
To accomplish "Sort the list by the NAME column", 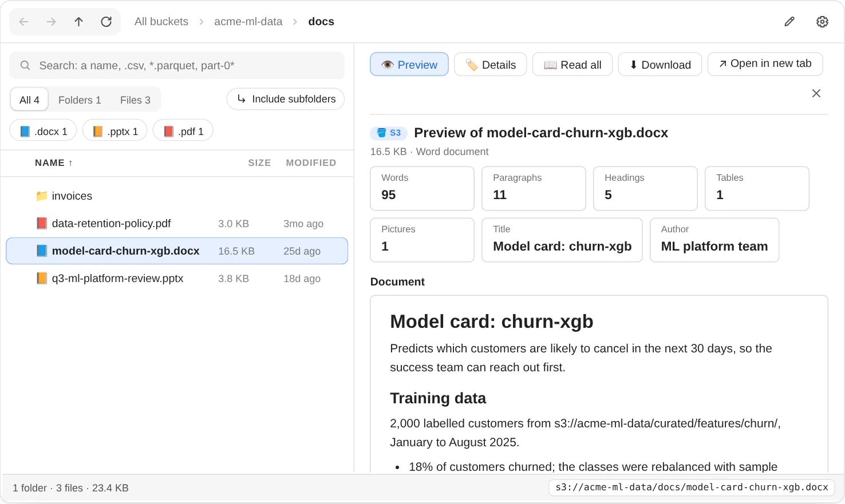I will pos(54,163).
